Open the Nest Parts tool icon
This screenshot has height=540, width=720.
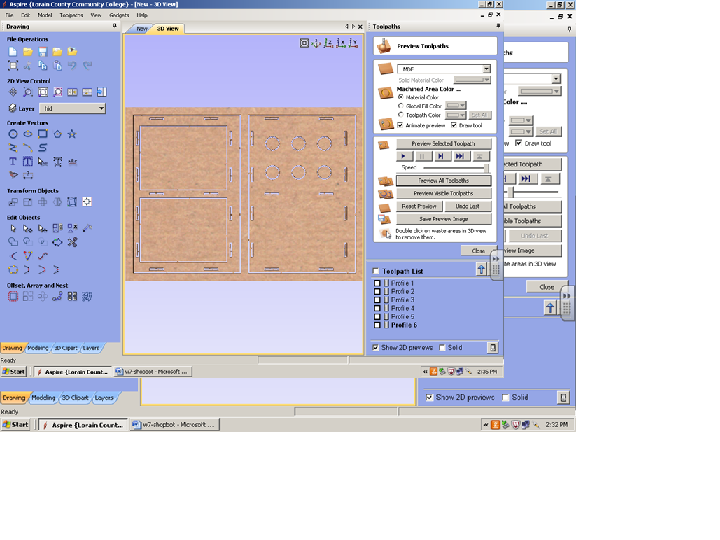87,297
